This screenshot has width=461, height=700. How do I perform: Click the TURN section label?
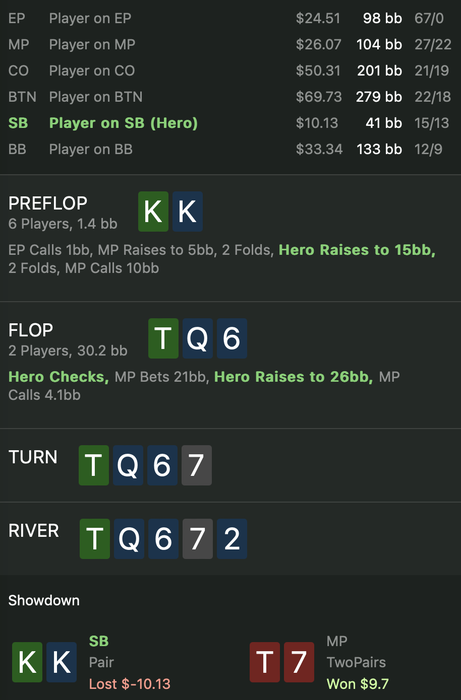tap(33, 457)
